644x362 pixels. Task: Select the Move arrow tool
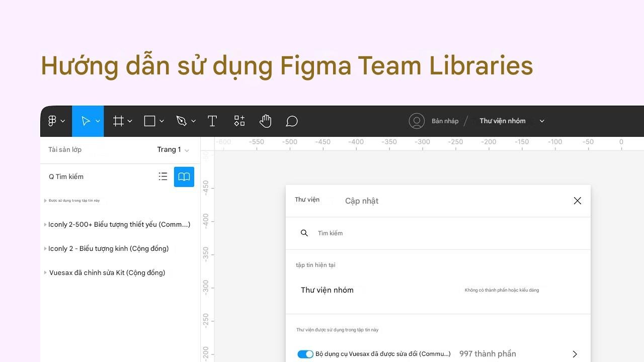[86, 121]
